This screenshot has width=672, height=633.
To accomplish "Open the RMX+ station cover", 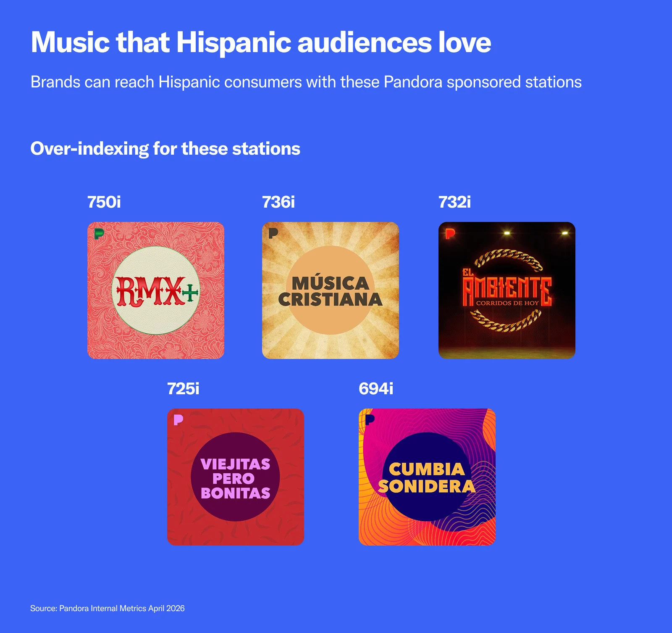I will pos(156,290).
